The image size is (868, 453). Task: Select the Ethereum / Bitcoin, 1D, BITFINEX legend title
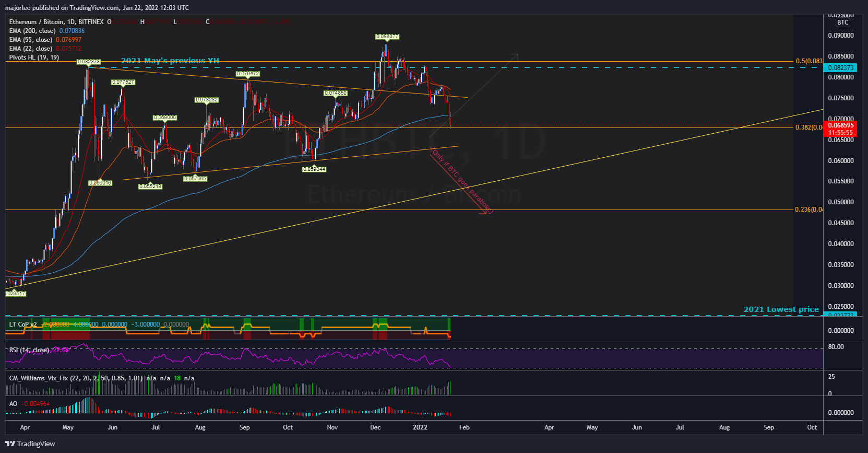[56, 22]
